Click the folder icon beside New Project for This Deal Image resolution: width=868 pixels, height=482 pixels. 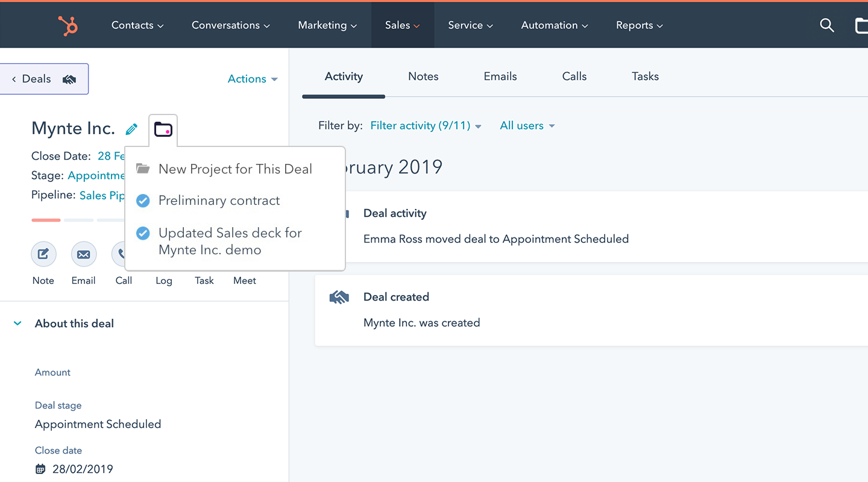(143, 169)
